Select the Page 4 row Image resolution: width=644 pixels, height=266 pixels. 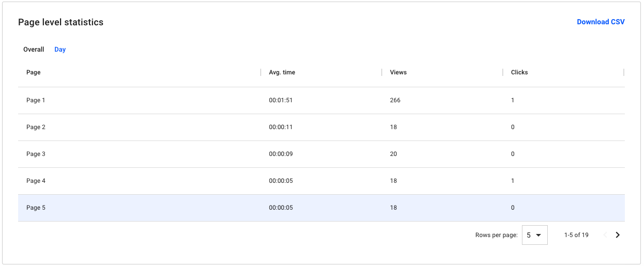tap(321, 181)
